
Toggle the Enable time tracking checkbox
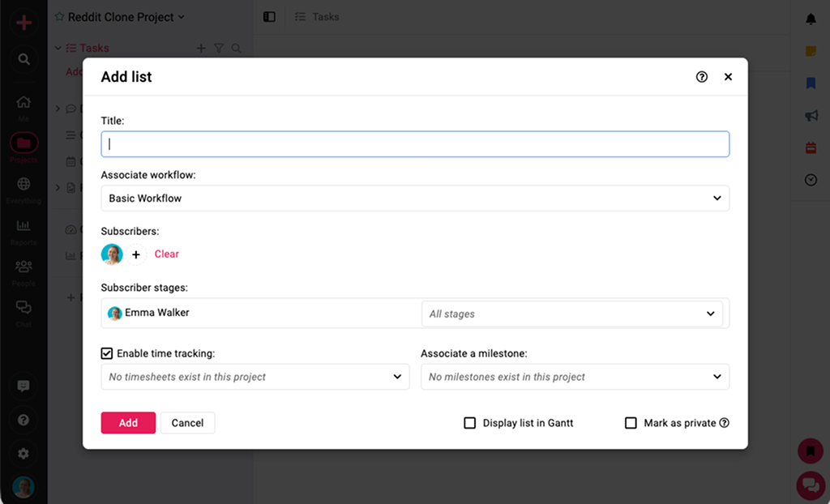106,353
